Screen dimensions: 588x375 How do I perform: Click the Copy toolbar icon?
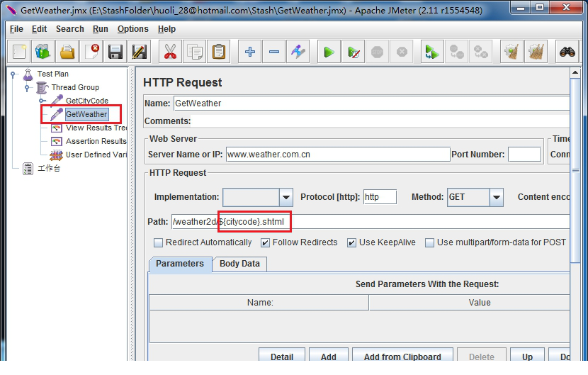[x=194, y=52]
